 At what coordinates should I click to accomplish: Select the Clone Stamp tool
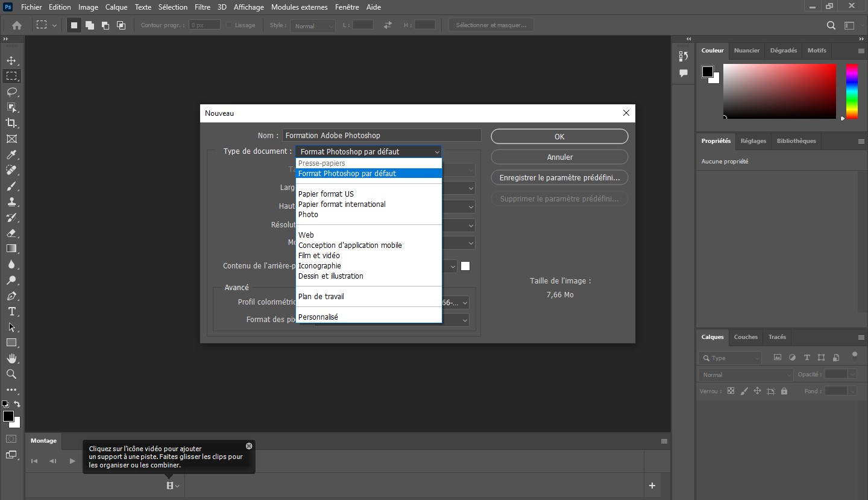(11, 201)
